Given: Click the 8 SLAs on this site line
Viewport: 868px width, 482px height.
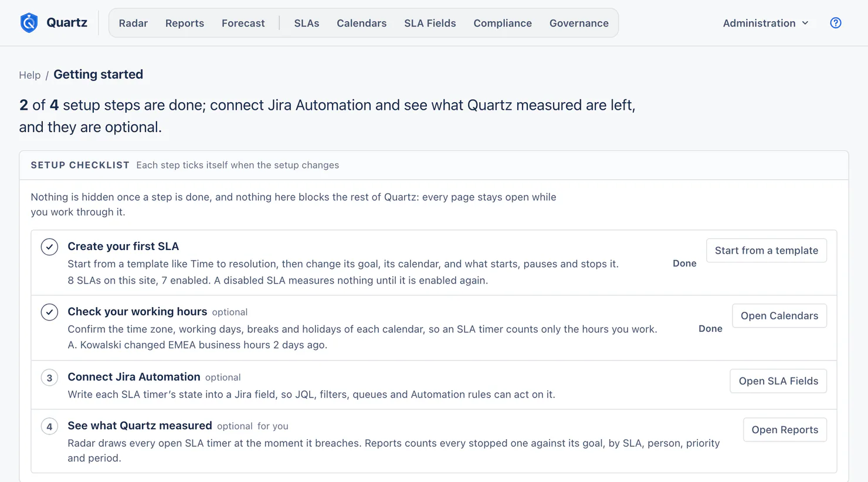Looking at the screenshot, I should 278,280.
